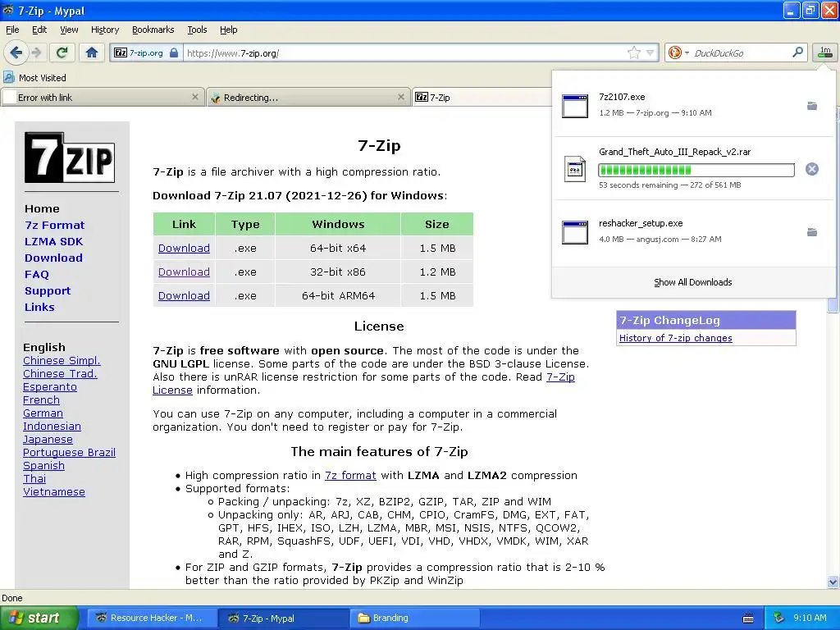840x630 pixels.
Task: Click the taskbar clock showing 9:10 AM
Action: pyautogui.click(x=810, y=618)
